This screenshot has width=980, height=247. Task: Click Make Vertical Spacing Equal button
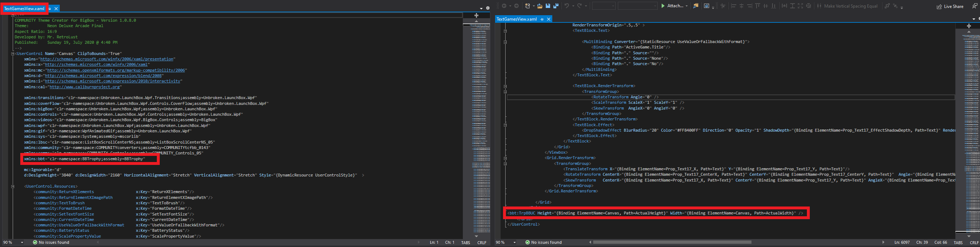[847, 6]
